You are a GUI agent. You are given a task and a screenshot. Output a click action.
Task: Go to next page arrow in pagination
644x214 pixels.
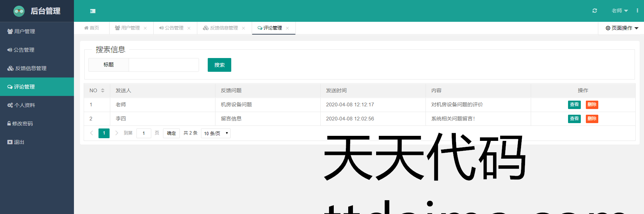[117, 133]
